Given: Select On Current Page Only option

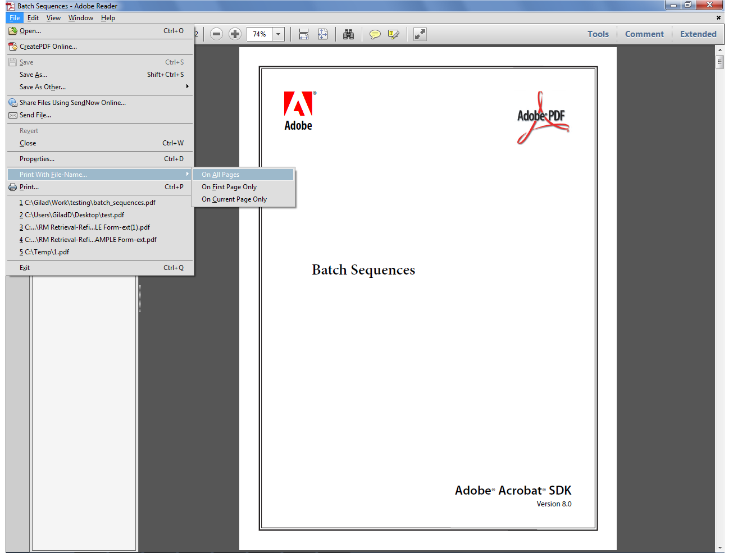Looking at the screenshot, I should (x=234, y=199).
